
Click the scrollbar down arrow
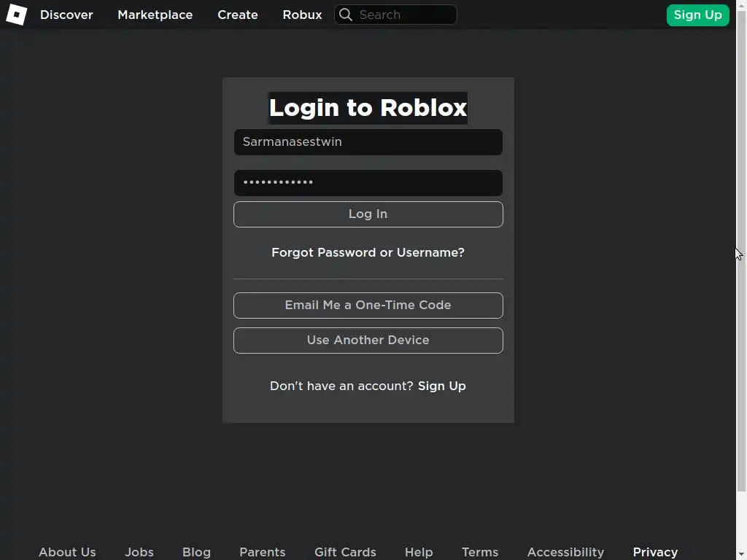tap(741, 555)
